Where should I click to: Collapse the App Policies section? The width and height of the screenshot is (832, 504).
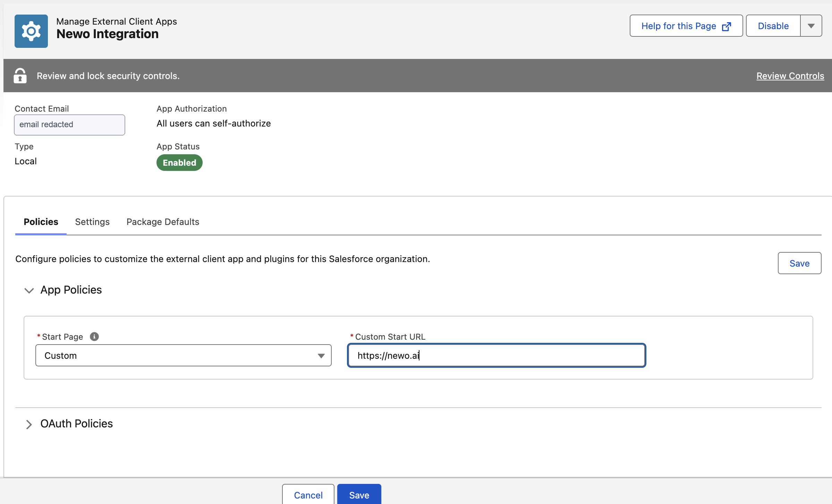(29, 290)
